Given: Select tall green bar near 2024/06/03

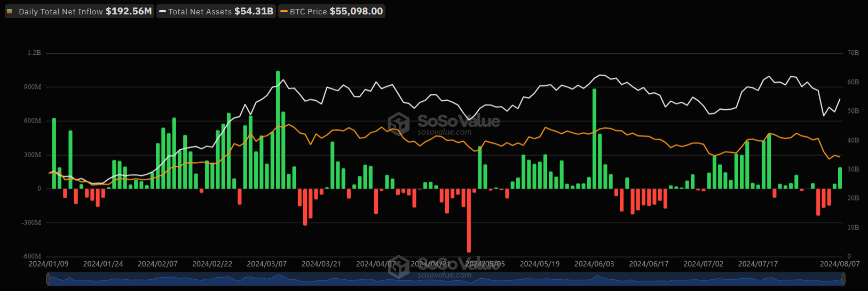Looking at the screenshot, I should tap(594, 139).
